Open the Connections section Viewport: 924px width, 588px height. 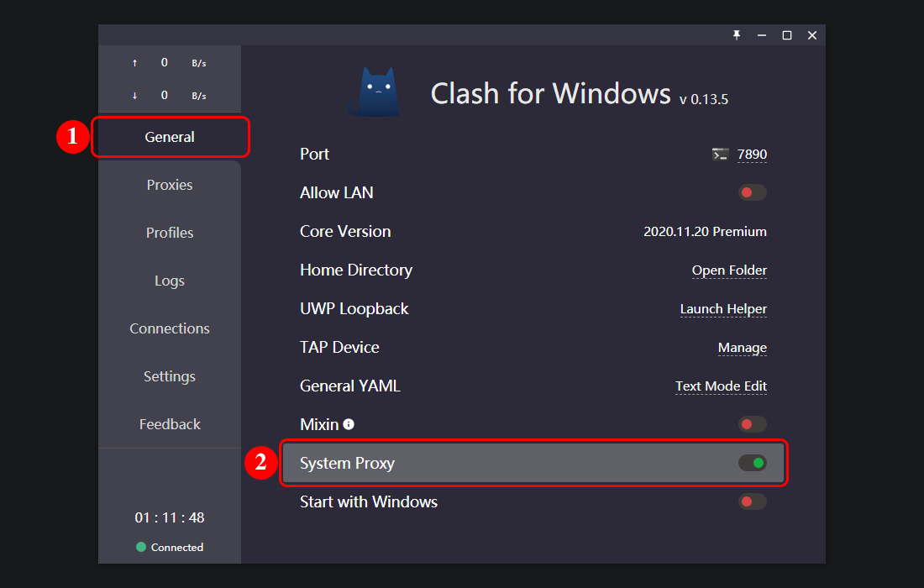pyautogui.click(x=170, y=328)
